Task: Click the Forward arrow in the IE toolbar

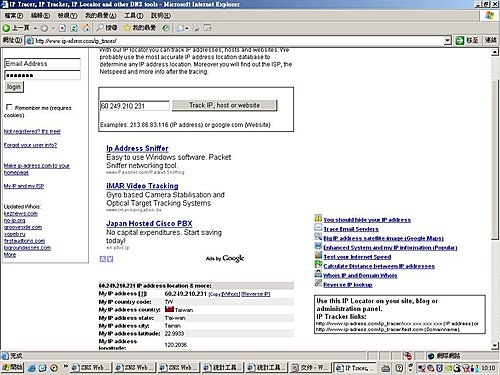Action: point(44,28)
